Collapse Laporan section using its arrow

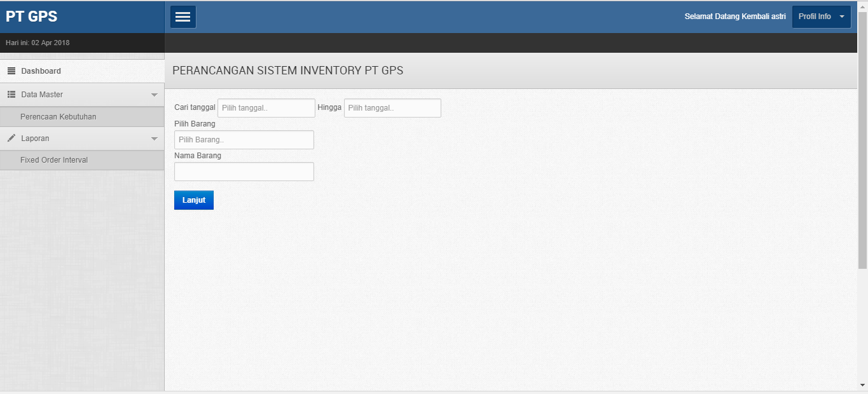pos(154,139)
